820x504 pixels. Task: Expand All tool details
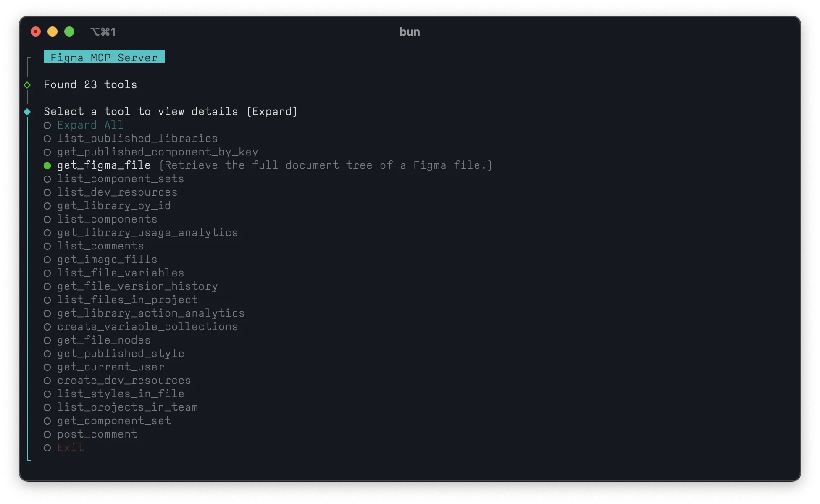90,125
